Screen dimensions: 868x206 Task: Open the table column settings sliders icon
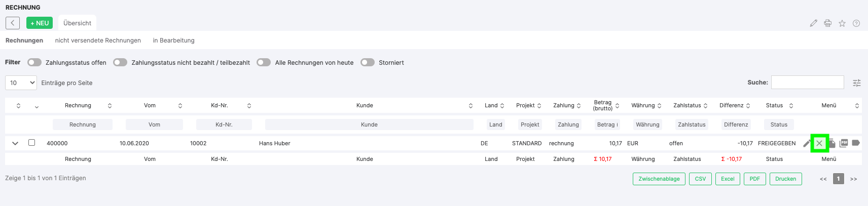(x=857, y=83)
